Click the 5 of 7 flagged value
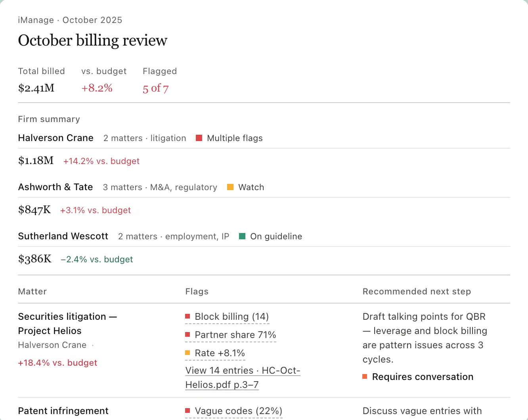528x420 pixels. (156, 88)
